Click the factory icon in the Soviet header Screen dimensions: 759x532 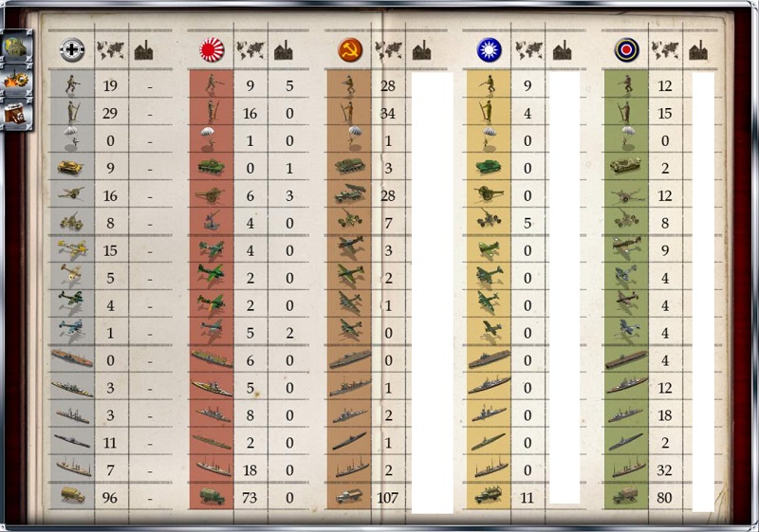pos(421,50)
